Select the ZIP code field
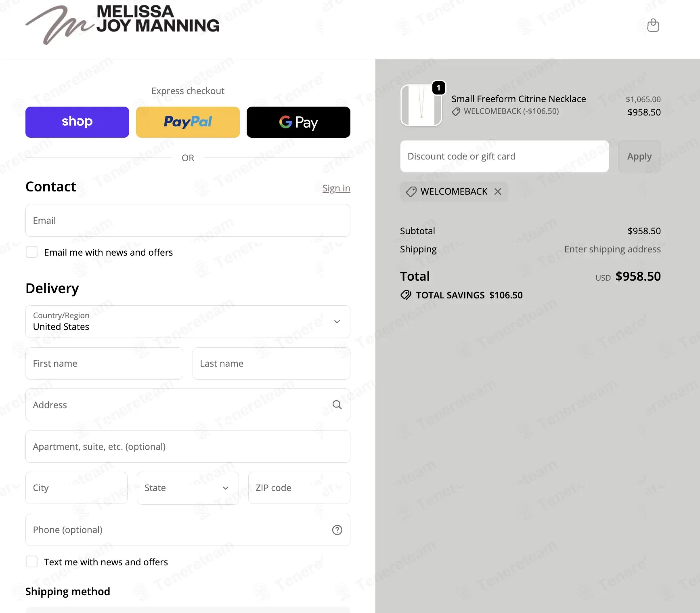 pyautogui.click(x=299, y=488)
